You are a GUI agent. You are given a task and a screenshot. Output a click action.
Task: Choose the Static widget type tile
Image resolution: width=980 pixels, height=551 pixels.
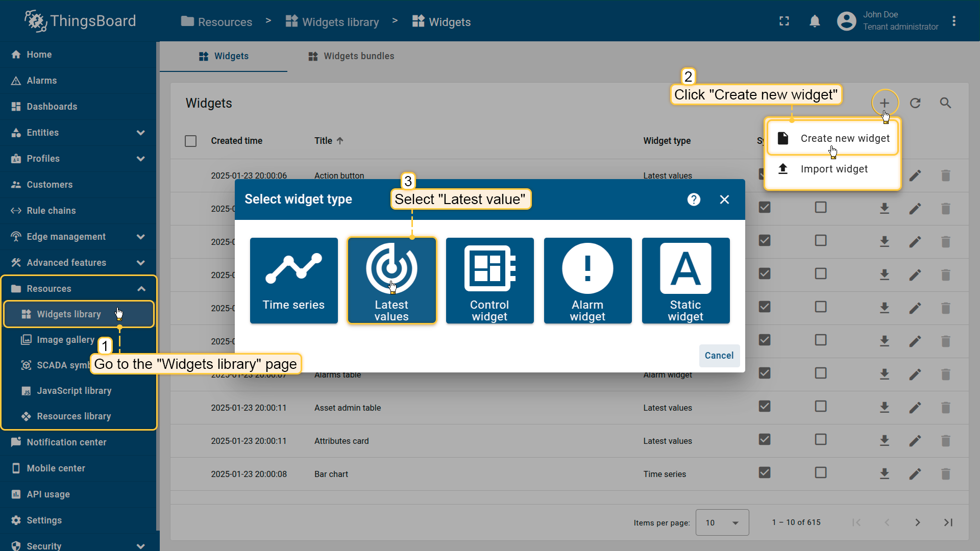(685, 280)
